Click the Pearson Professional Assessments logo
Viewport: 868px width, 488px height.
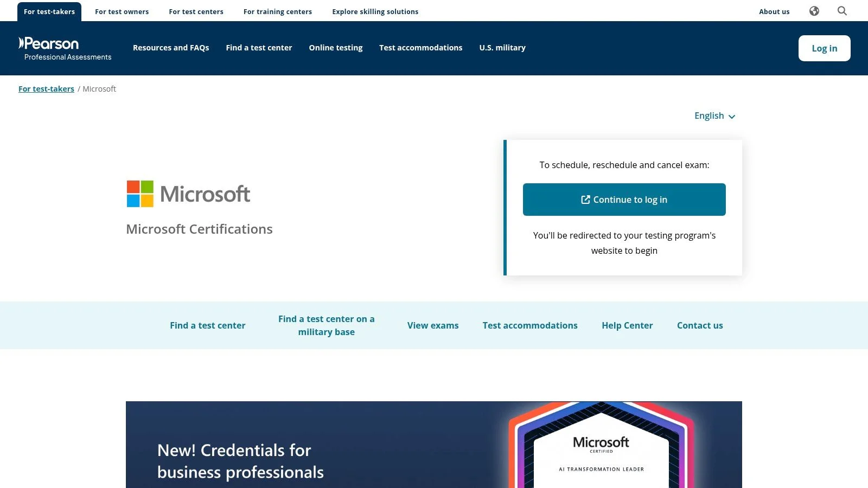click(65, 48)
